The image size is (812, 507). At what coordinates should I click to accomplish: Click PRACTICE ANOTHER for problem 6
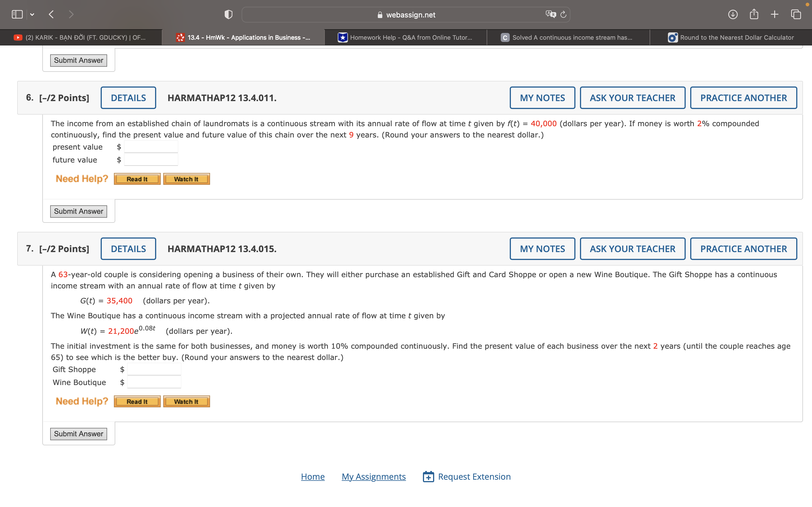(743, 97)
